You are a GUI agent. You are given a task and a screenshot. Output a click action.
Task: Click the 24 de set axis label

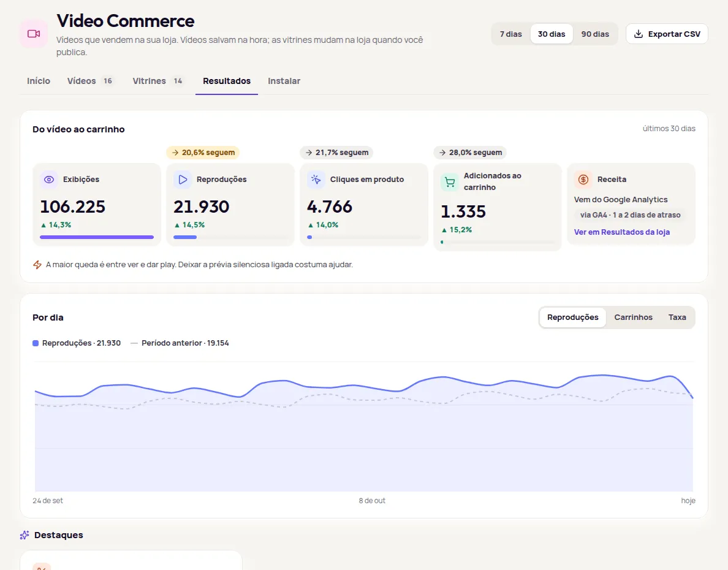[x=48, y=501]
